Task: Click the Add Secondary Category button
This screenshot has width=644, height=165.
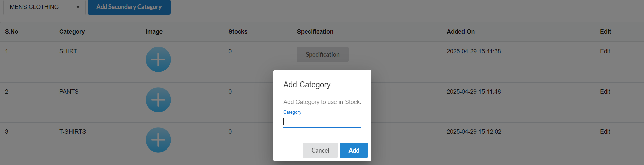Action: [x=129, y=7]
